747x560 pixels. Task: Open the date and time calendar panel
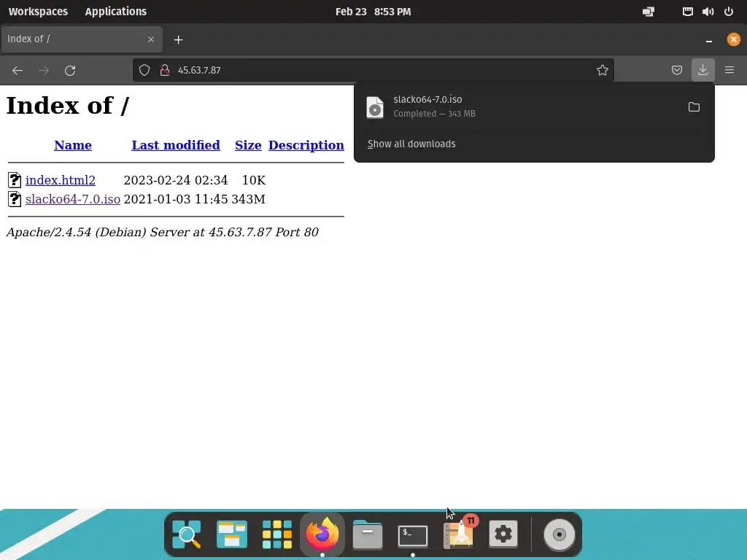coord(373,12)
